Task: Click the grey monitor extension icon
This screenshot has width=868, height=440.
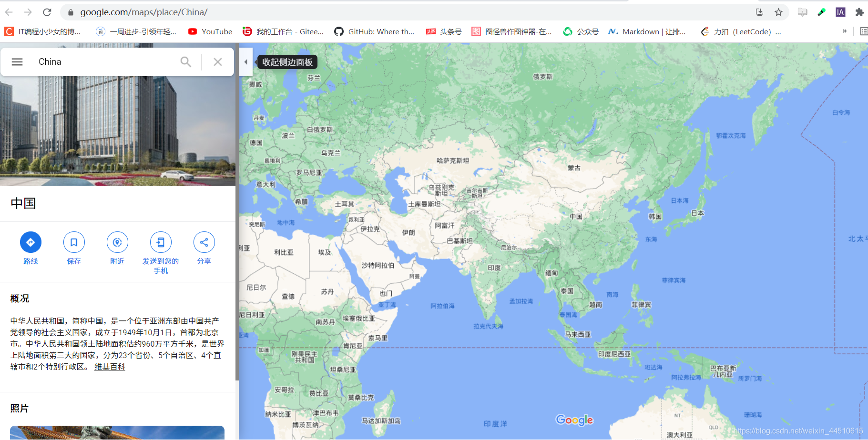Action: click(x=803, y=12)
